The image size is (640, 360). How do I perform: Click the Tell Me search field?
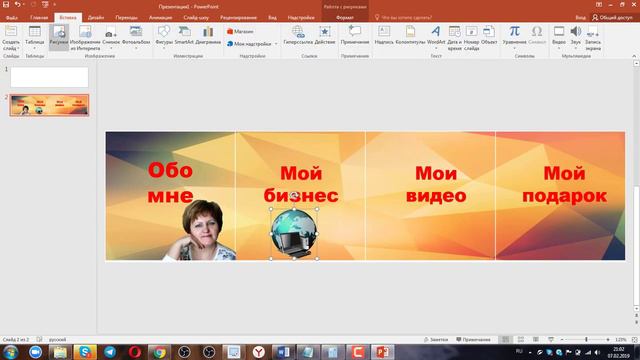(x=406, y=18)
